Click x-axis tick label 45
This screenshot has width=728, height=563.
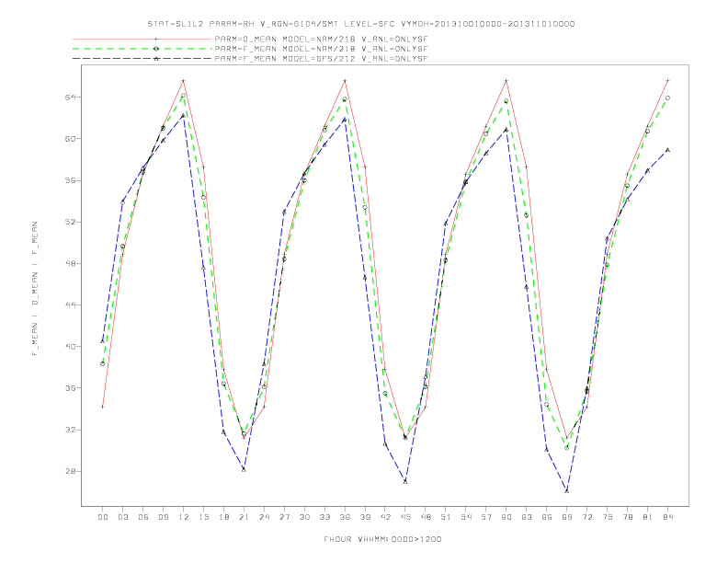(x=405, y=517)
